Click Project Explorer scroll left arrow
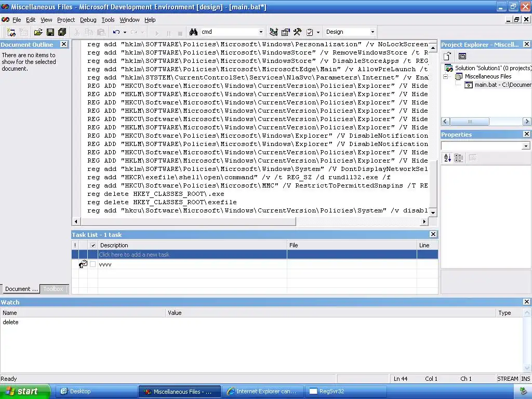The image size is (532, 399). 445,121
